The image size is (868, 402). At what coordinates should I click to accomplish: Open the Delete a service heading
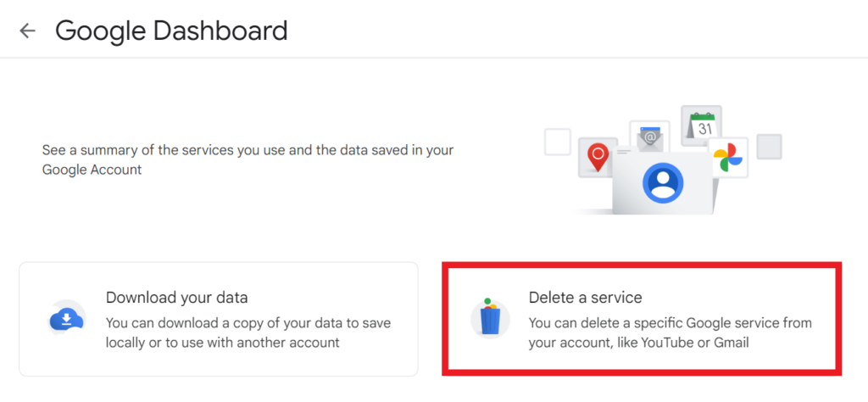pos(585,298)
